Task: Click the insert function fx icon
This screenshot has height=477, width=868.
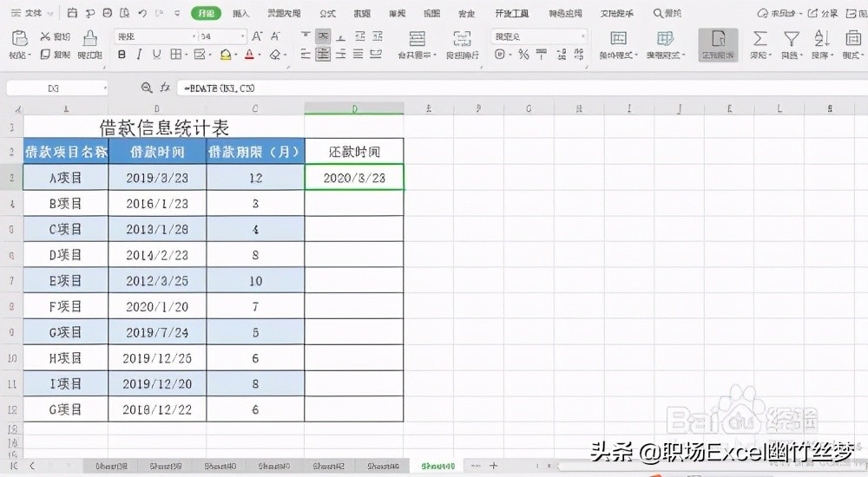Action: [165, 88]
